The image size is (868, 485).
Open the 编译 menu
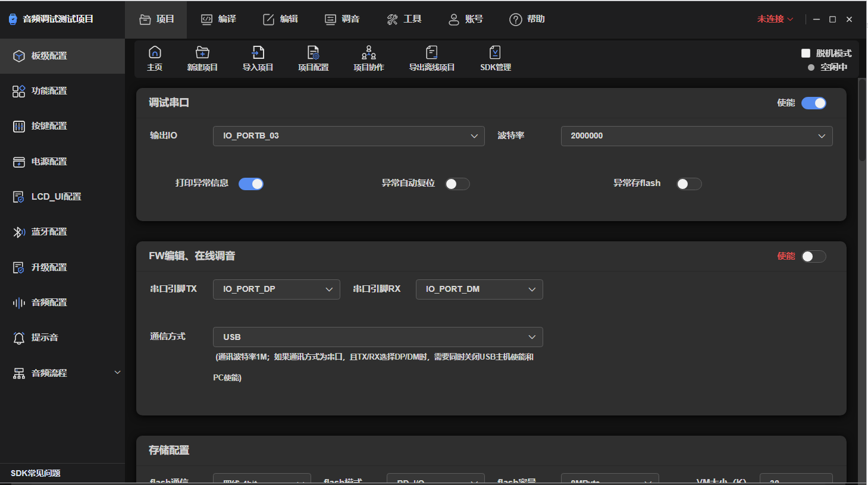(218, 20)
